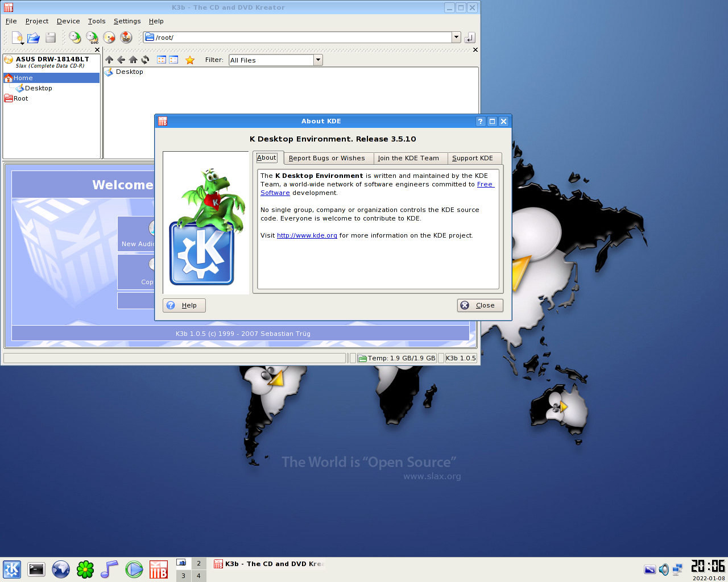This screenshot has height=582, width=728.
Task: Launch the music note audio player
Action: click(109, 569)
